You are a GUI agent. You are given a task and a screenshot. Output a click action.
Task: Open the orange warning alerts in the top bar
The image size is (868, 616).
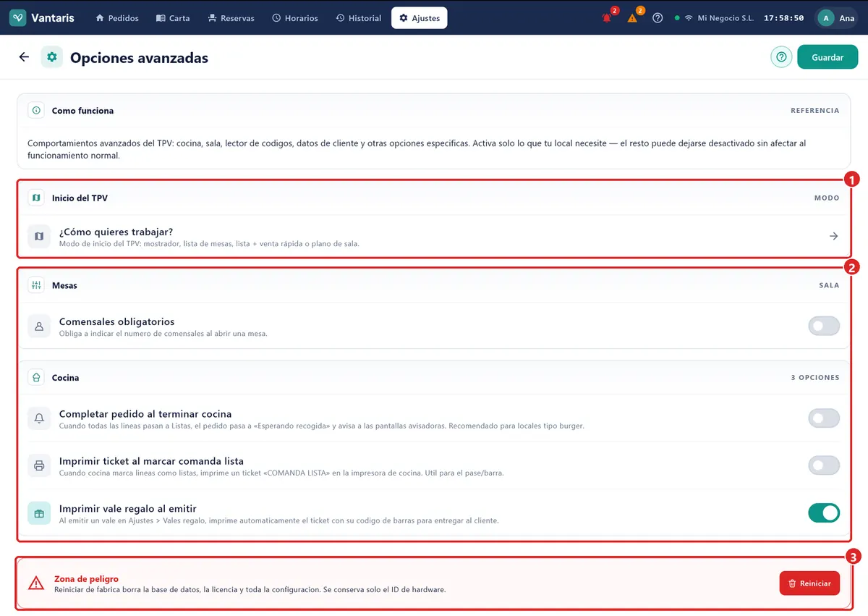click(x=632, y=18)
